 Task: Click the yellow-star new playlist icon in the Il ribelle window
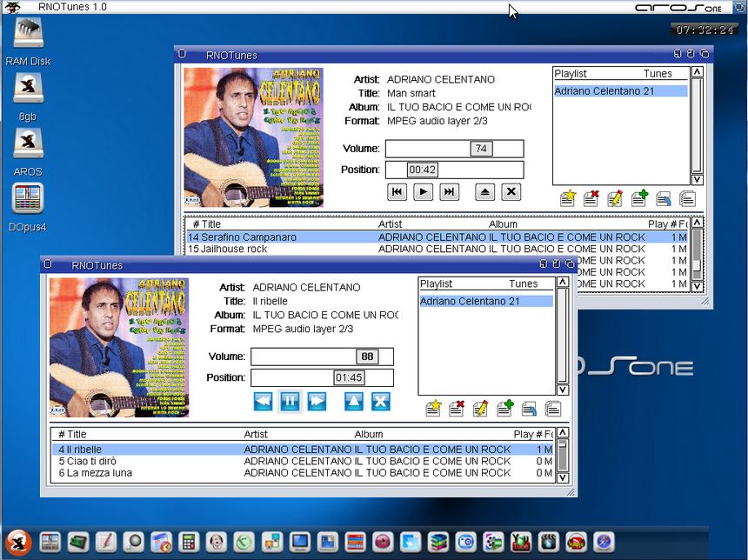click(x=433, y=409)
